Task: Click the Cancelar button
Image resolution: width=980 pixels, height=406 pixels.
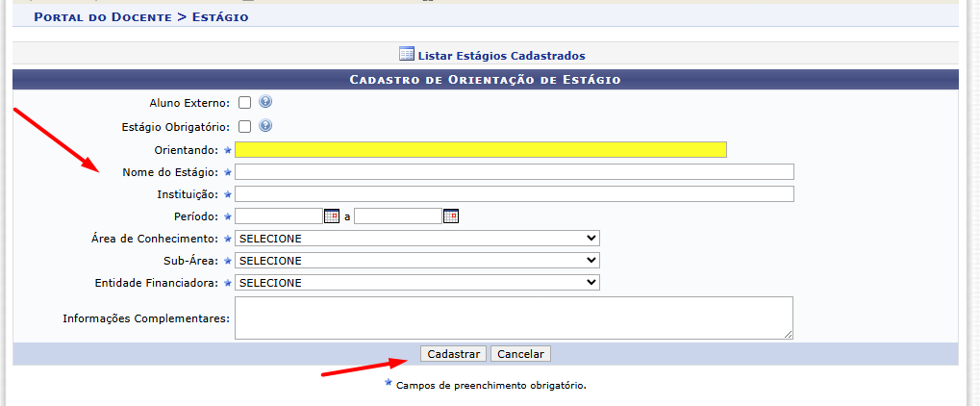Action: [520, 354]
